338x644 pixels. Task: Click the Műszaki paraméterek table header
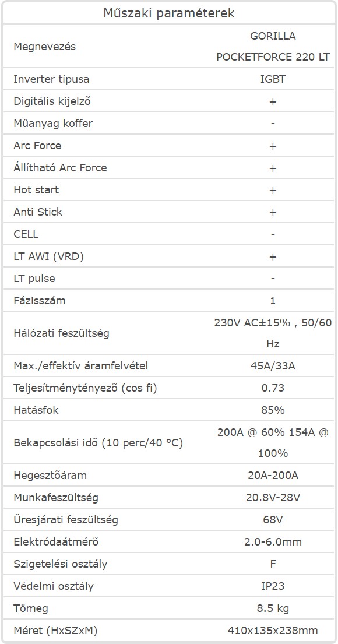point(169,13)
